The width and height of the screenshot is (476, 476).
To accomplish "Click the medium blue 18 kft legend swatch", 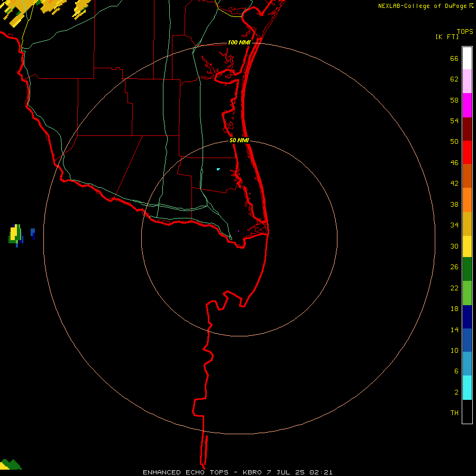I will click(x=467, y=340).
